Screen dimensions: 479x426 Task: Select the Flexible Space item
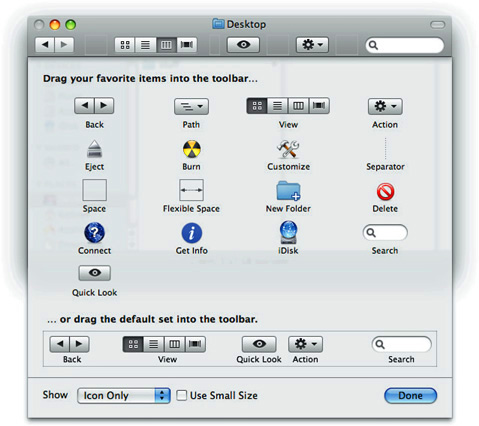191,190
